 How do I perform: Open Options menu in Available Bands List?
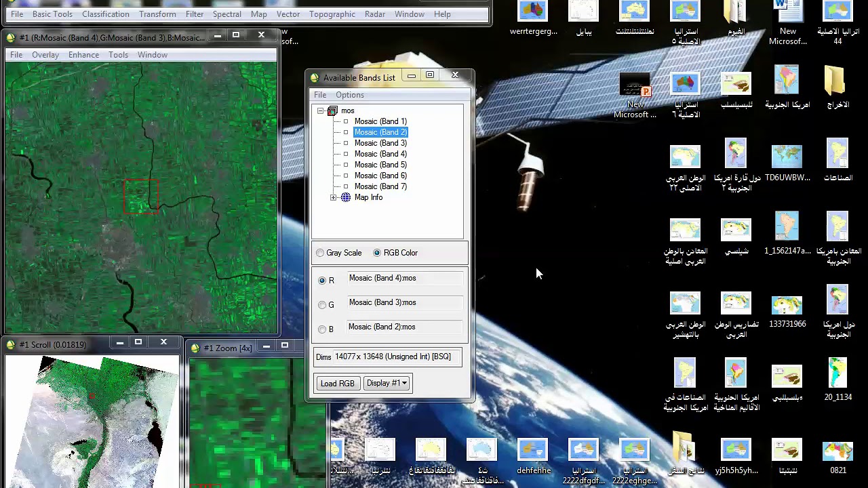pyautogui.click(x=350, y=95)
